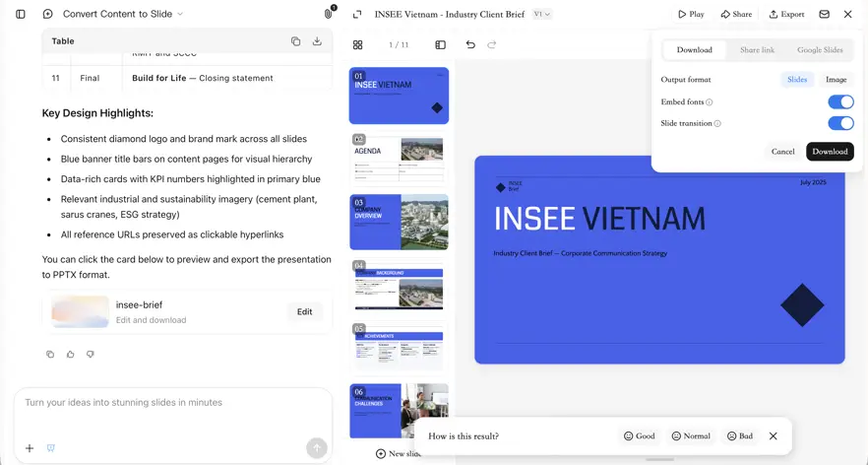Viewport: 868px width, 465px height.
Task: Open the V1 version dropdown
Action: pos(542,15)
